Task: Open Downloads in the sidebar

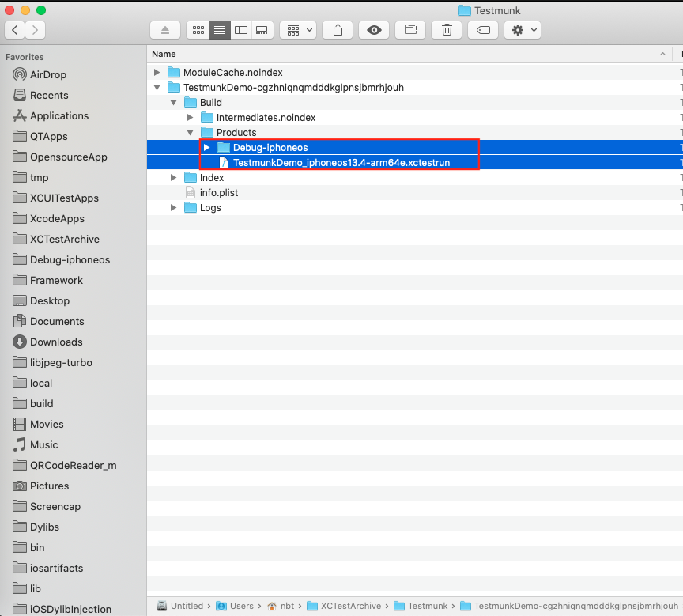Action: point(48,342)
